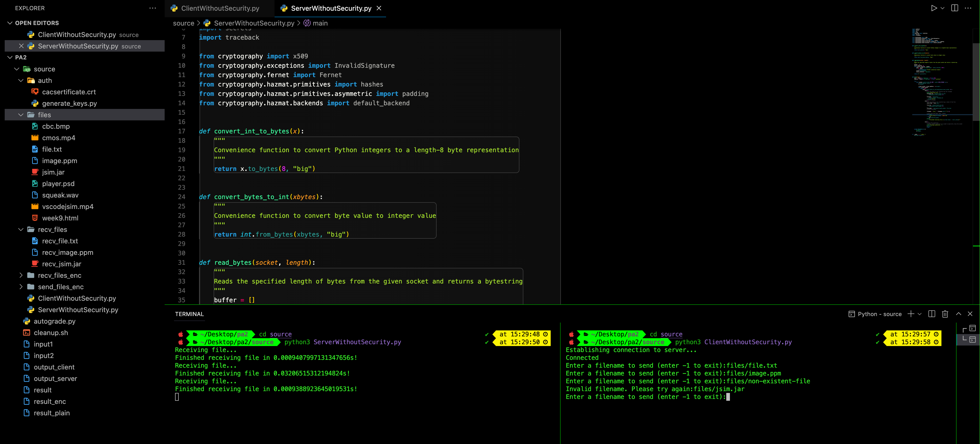Click main symbol in breadcrumb

pos(320,23)
